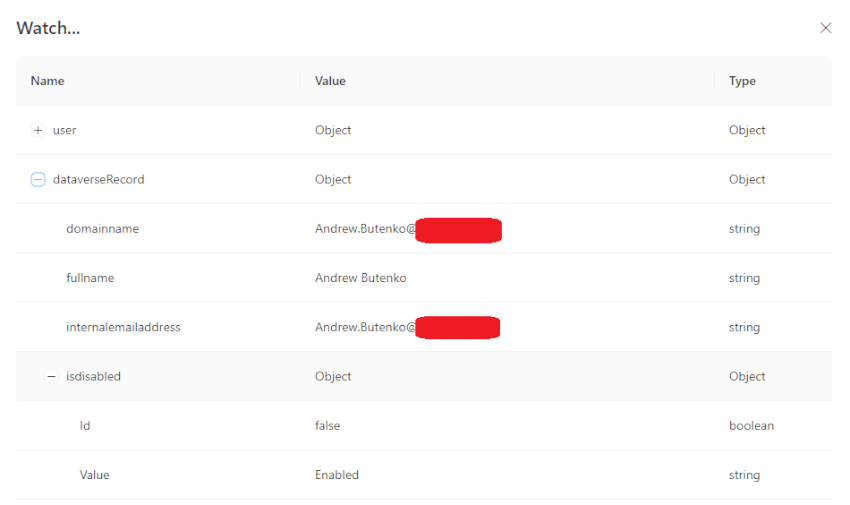The image size is (850, 505).
Task: Select the domainname row name
Action: pyautogui.click(x=102, y=229)
